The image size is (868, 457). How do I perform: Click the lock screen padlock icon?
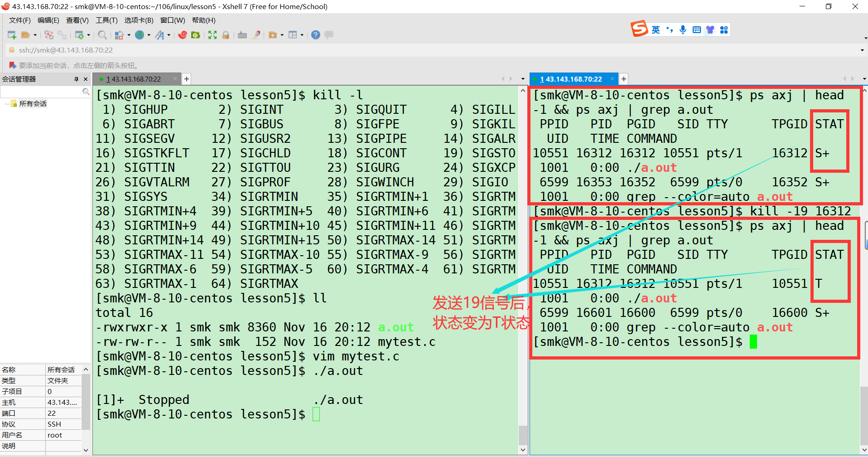click(226, 35)
